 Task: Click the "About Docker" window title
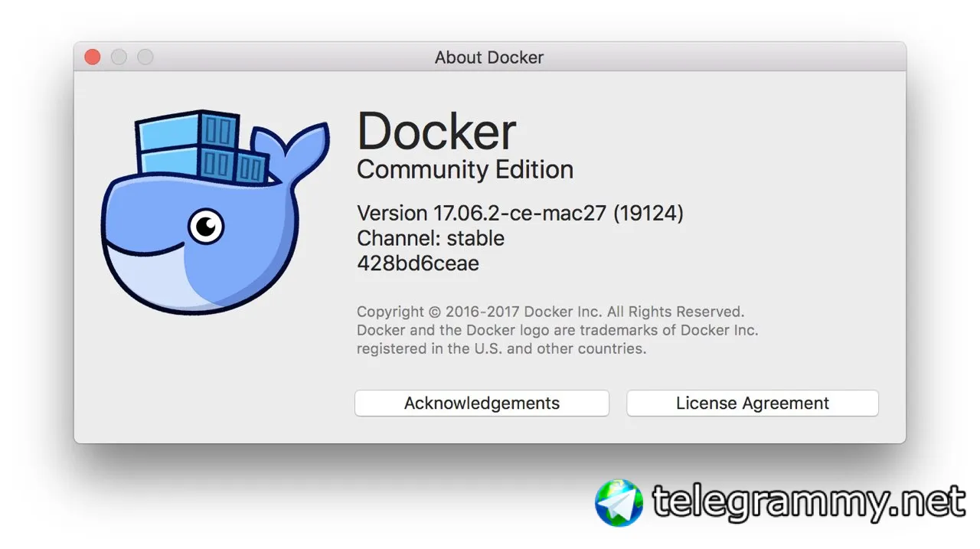[x=489, y=57]
